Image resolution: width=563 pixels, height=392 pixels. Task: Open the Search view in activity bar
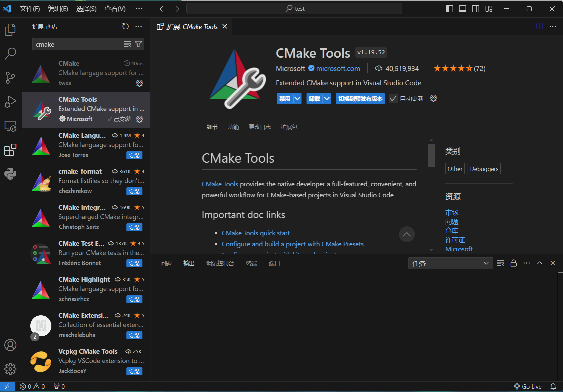pyautogui.click(x=10, y=54)
